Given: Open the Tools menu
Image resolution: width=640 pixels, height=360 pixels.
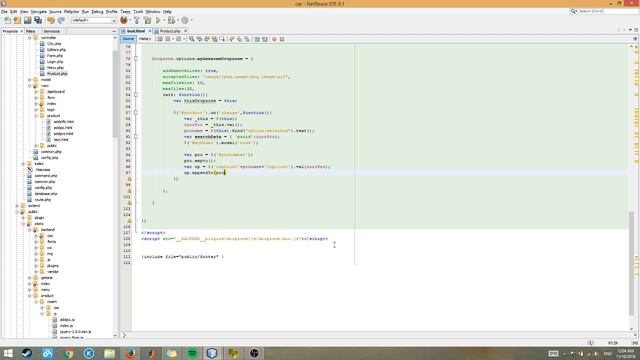Looking at the screenshot, I should click(x=138, y=12).
